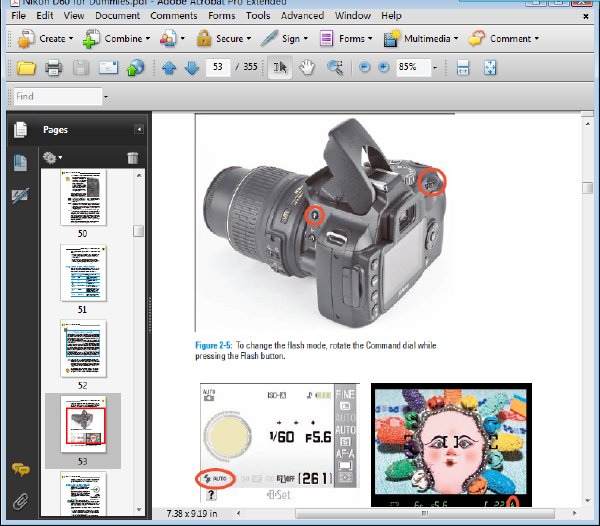Click the Scrolling mode page icon
The width and height of the screenshot is (600, 526).
[x=463, y=67]
